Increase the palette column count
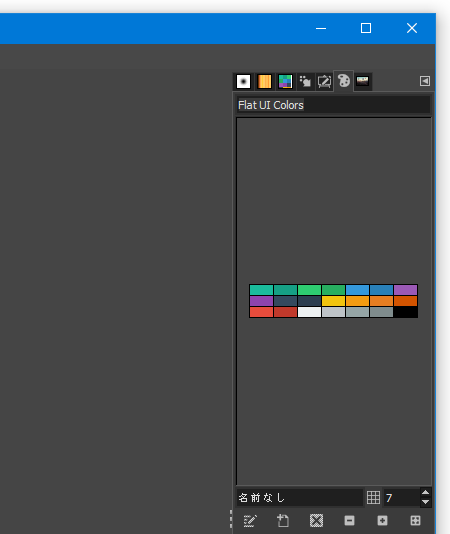 pyautogui.click(x=425, y=492)
